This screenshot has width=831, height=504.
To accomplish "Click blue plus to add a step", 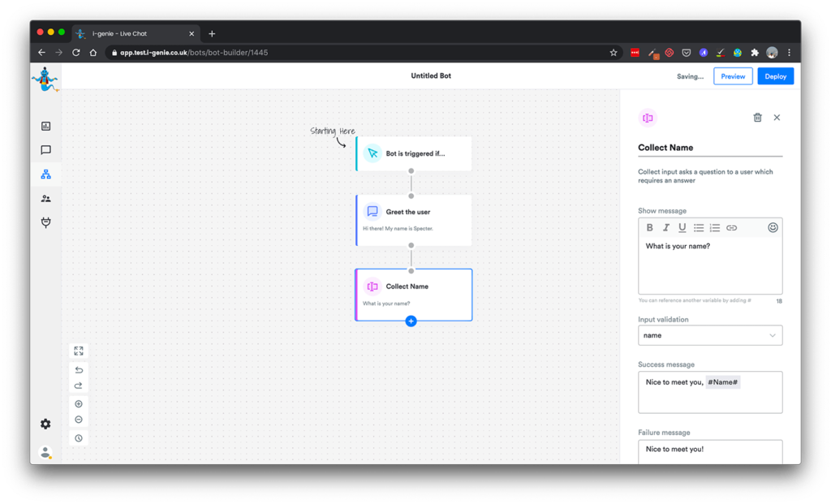I will pyautogui.click(x=411, y=321).
